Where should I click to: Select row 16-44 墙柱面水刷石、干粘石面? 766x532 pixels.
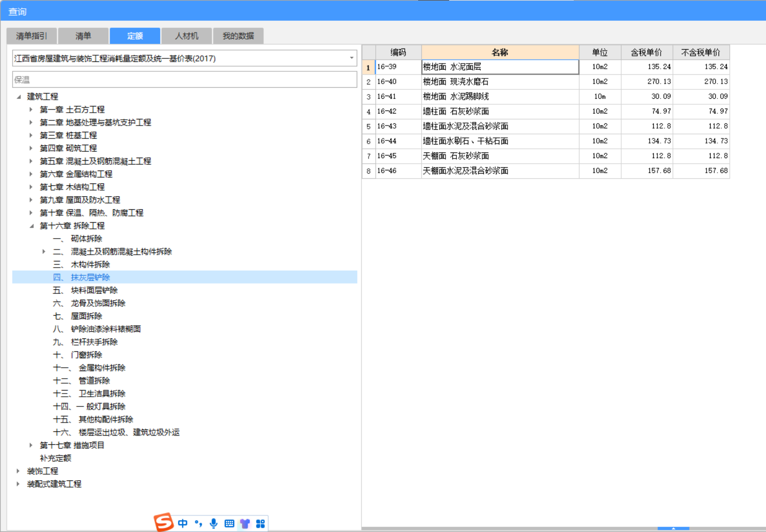tap(546, 141)
